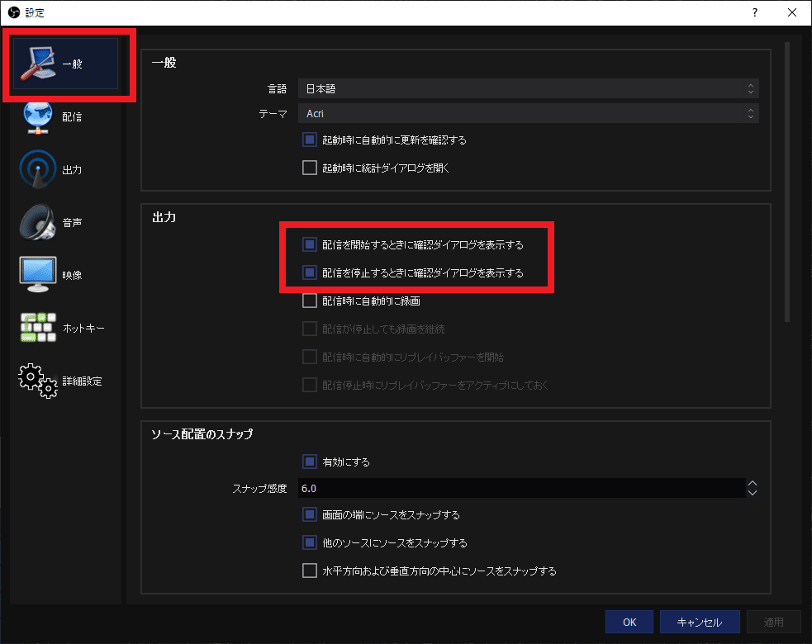The width and height of the screenshot is (812, 644).
Task: Toggle 有効にする snapping checkbox
Action: (x=310, y=462)
